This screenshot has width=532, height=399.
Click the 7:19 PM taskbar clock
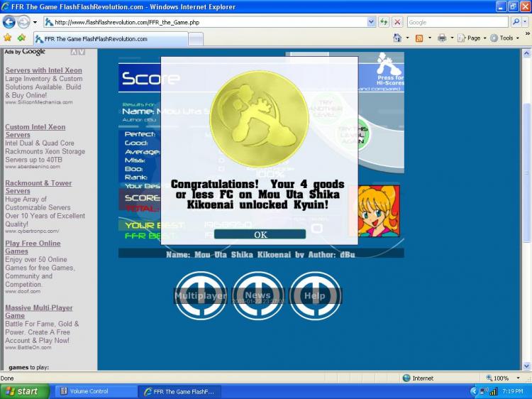(x=512, y=391)
